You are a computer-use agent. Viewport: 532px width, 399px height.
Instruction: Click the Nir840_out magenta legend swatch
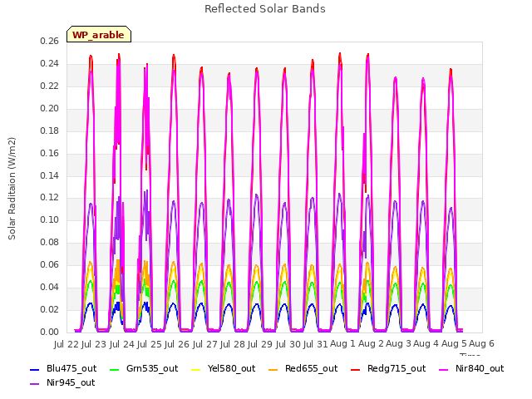(x=444, y=369)
